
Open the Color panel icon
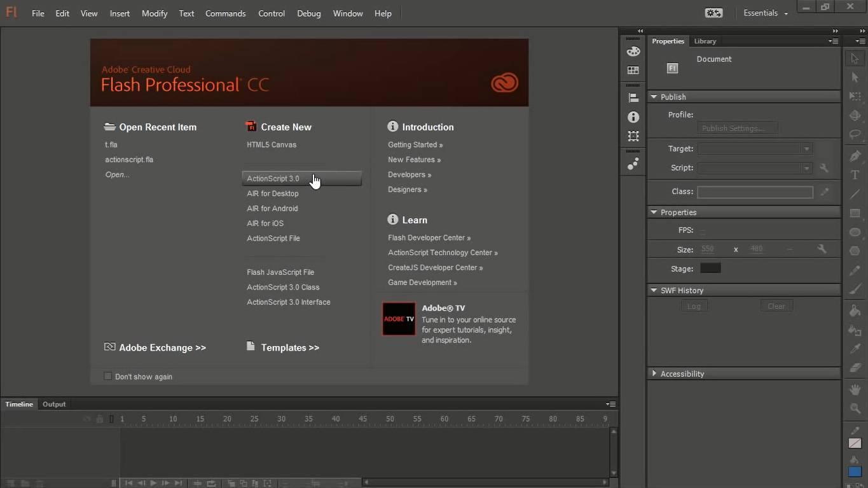click(633, 52)
